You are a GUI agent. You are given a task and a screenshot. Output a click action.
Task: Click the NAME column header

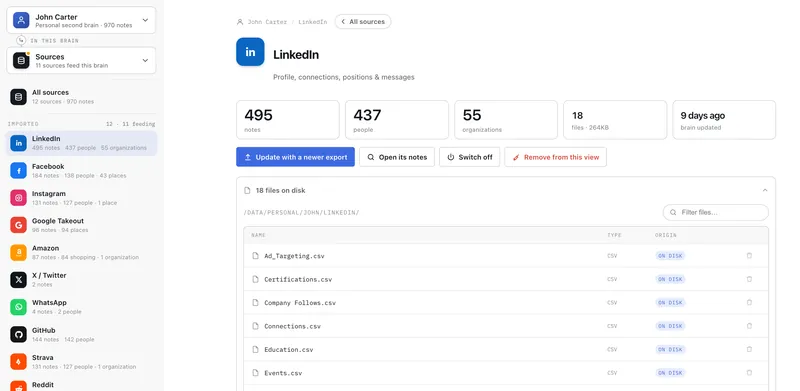click(258, 235)
